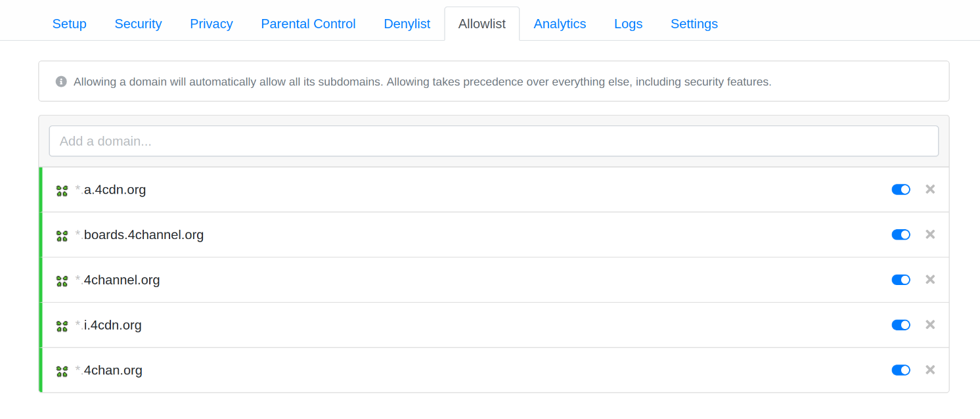
Task: Disable the a.4cdn.org allowlist toggle
Action: [x=901, y=189]
